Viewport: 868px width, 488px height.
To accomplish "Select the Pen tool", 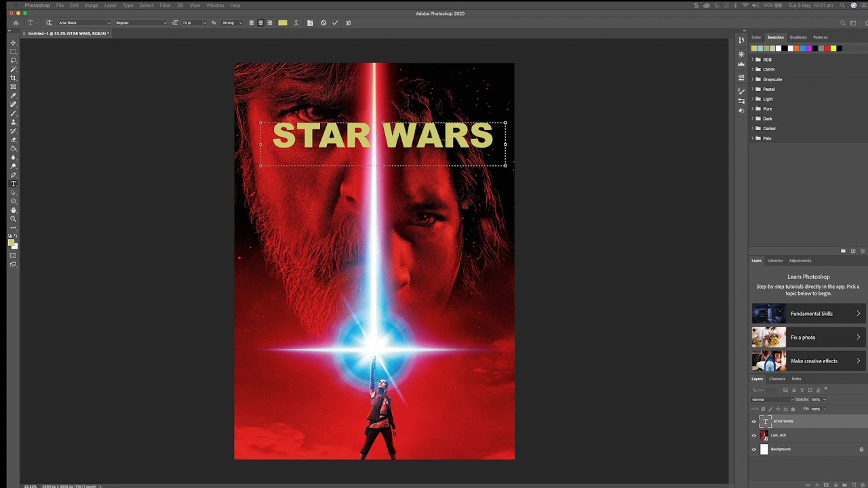I will (x=13, y=175).
